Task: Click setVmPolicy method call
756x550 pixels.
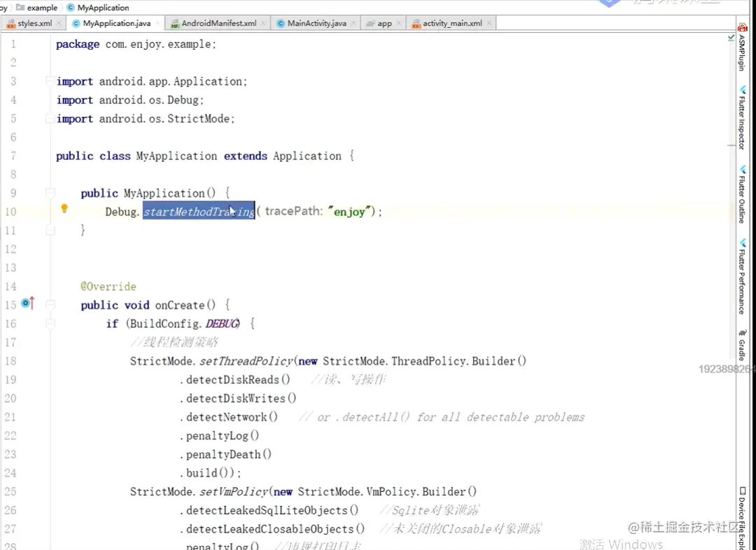Action: tap(233, 492)
